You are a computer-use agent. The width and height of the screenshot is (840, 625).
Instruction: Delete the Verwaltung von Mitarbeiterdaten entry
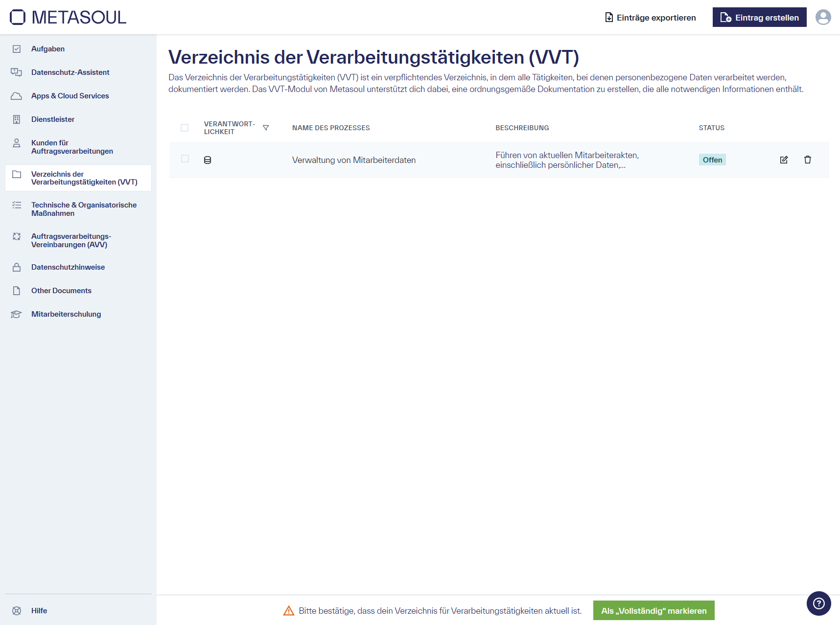808,160
